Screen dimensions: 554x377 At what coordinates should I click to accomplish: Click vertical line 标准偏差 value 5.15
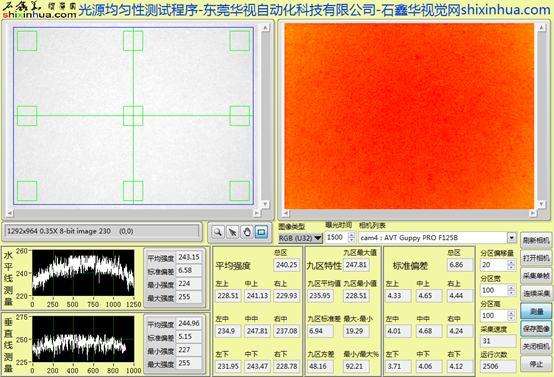point(189,336)
